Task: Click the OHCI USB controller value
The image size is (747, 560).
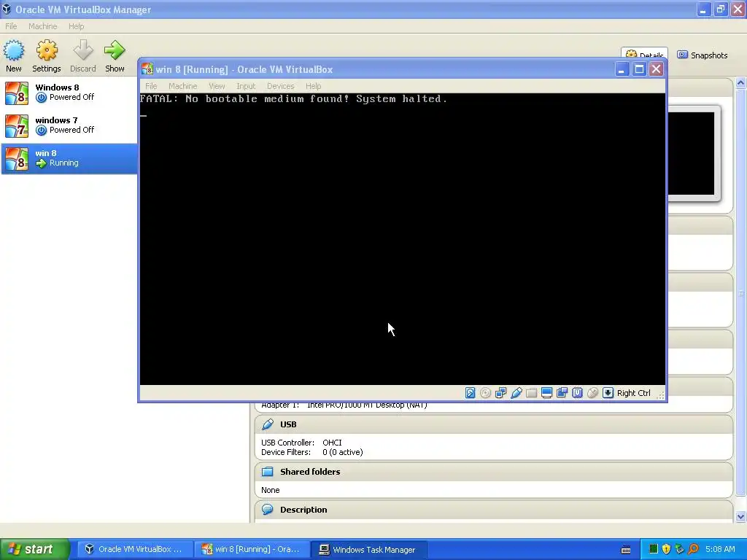Action: click(332, 443)
